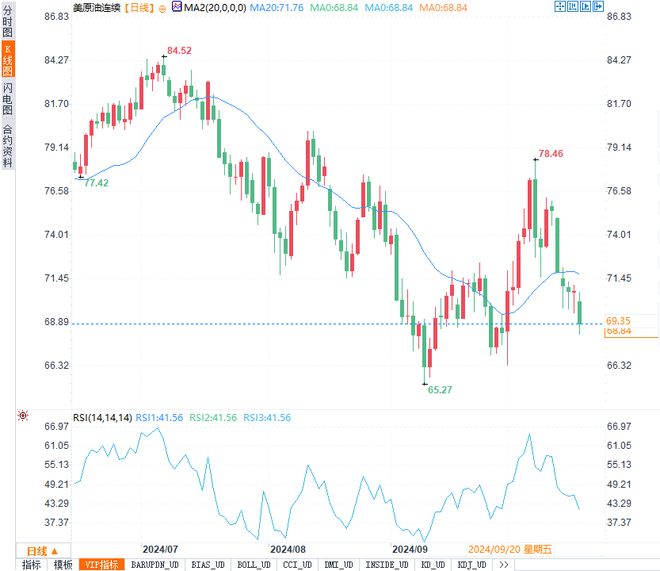Choose the BOLL_UD indicator
The image size is (660, 571).
(253, 565)
